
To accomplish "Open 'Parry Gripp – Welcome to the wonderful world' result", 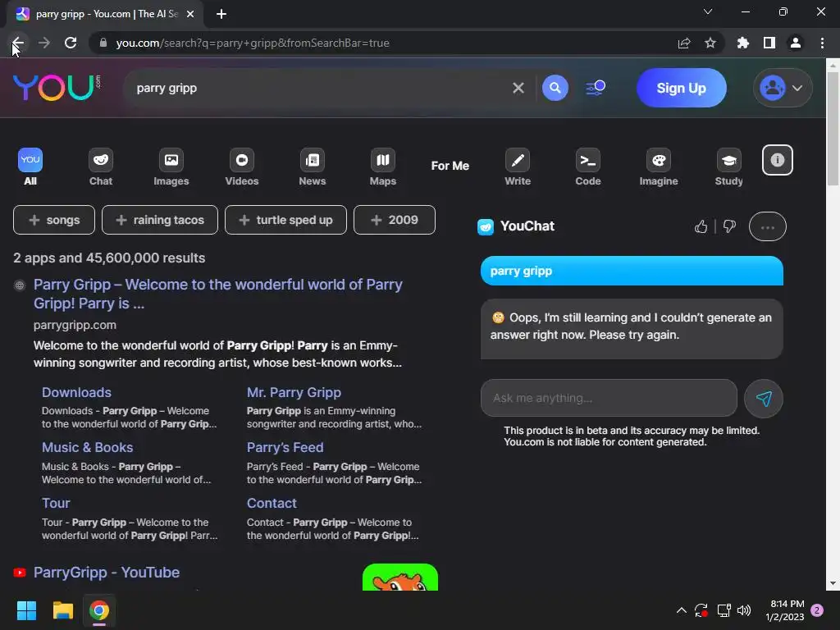I will [217, 294].
